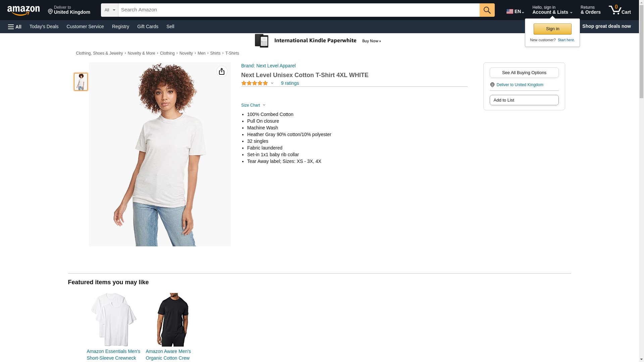Go to Gift Cards
Screen dimensions: 644x362
(x=148, y=26)
